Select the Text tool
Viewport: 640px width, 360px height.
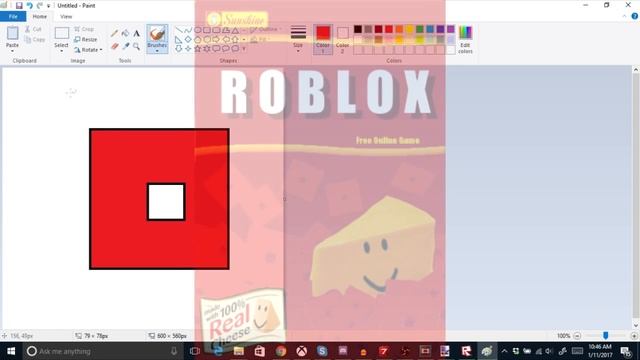click(136, 34)
